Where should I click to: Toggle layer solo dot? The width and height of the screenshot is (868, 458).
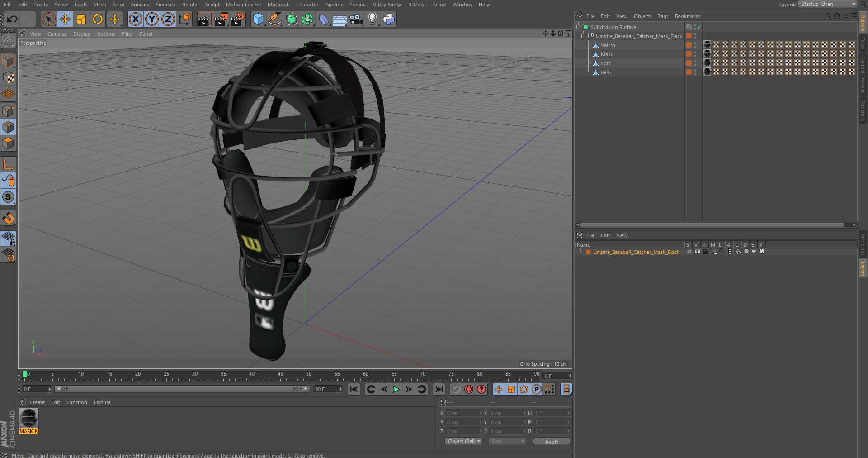point(689,252)
